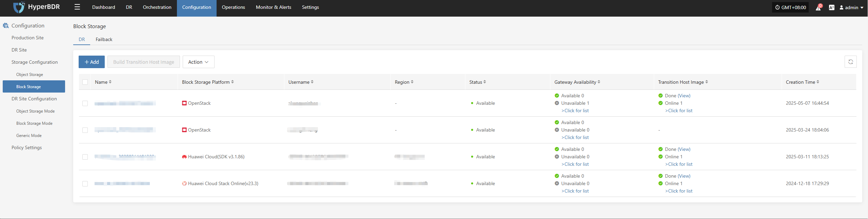
Task: Click the OpenStack icon in the 2025-05-07 row
Action: (184, 103)
